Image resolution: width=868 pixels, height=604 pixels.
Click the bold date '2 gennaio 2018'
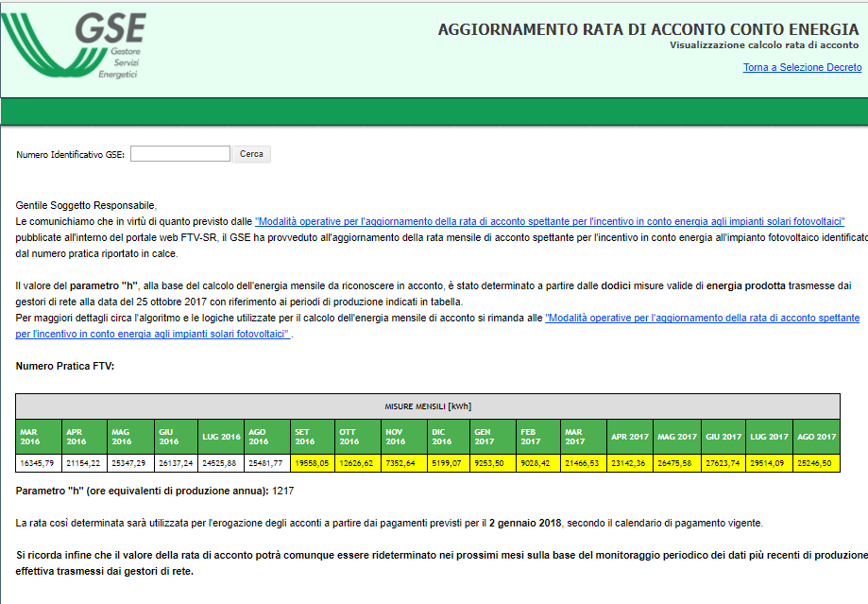tap(525, 523)
